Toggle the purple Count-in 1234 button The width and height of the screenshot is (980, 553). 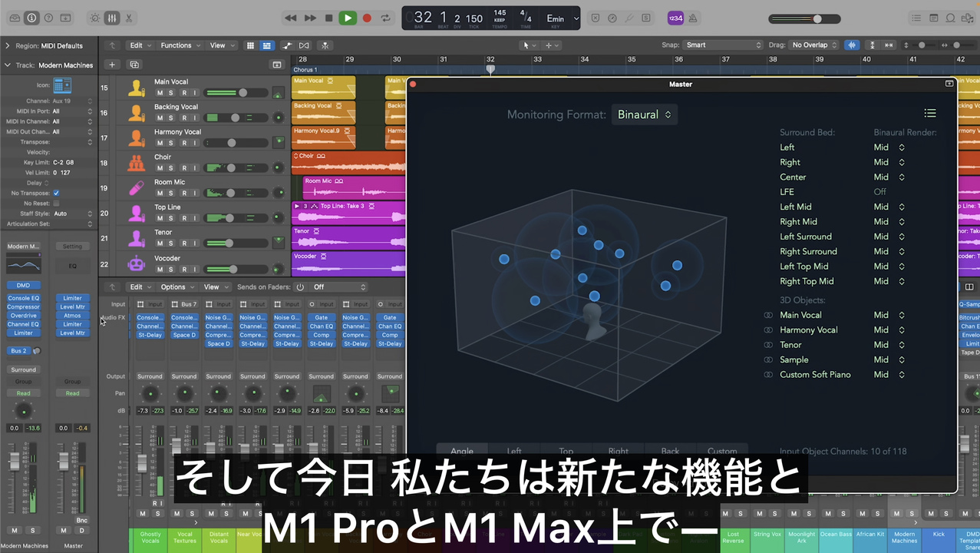675,18
